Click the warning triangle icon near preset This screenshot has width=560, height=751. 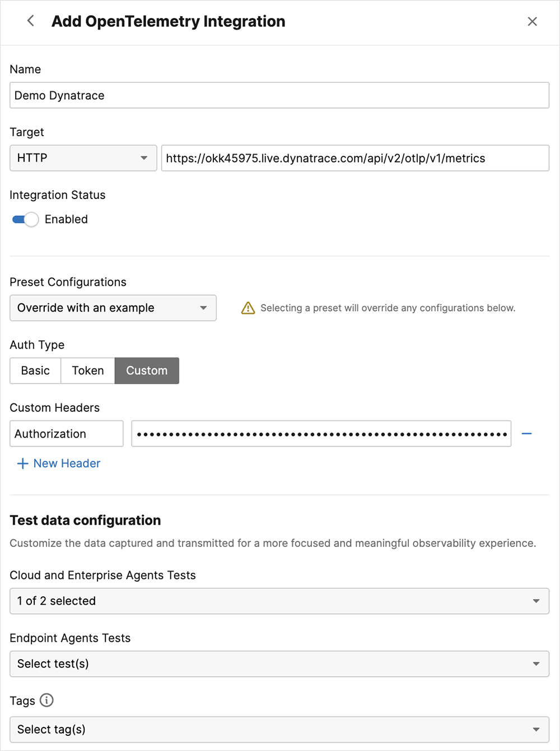coord(248,308)
